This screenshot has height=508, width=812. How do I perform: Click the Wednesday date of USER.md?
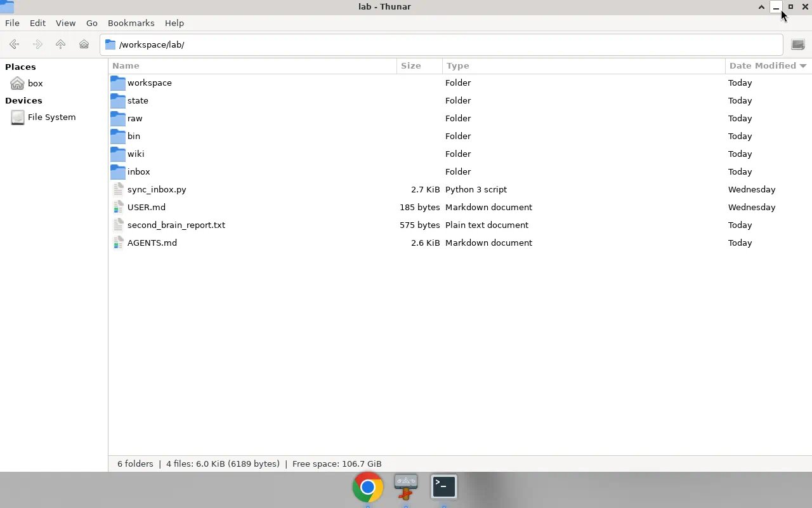(x=752, y=207)
